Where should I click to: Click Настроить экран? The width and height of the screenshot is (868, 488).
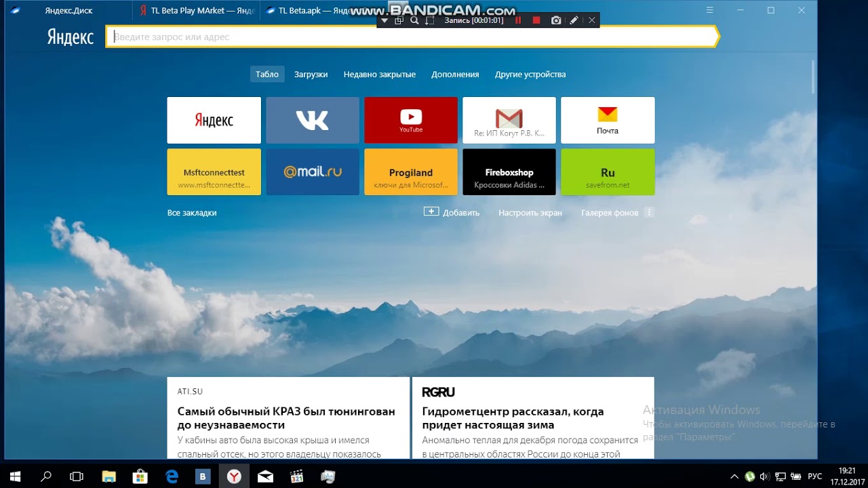(x=530, y=213)
